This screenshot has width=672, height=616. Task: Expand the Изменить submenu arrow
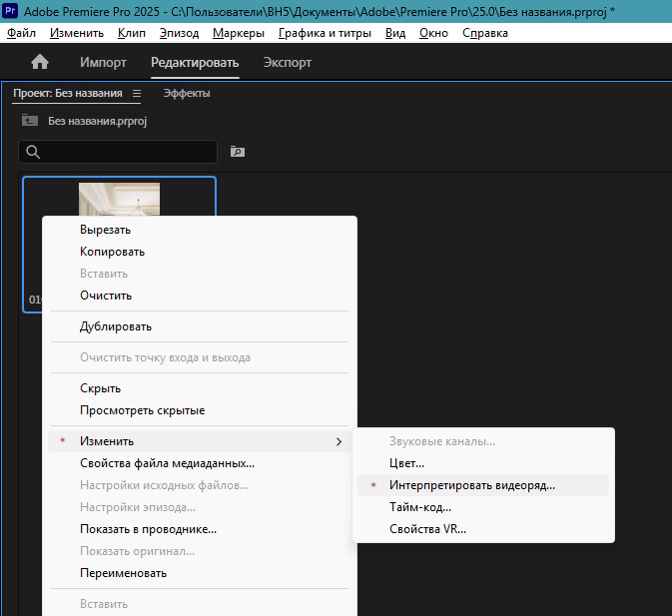click(x=339, y=441)
